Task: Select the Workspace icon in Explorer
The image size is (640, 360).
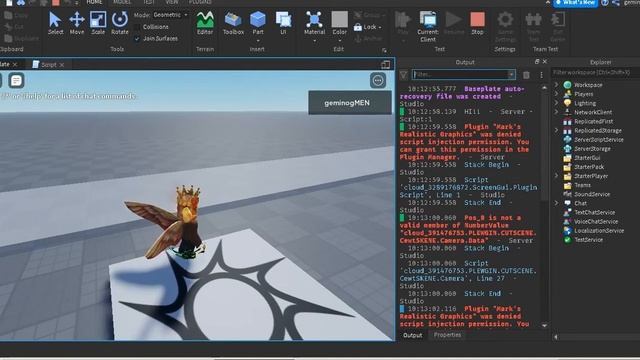Action: point(567,85)
